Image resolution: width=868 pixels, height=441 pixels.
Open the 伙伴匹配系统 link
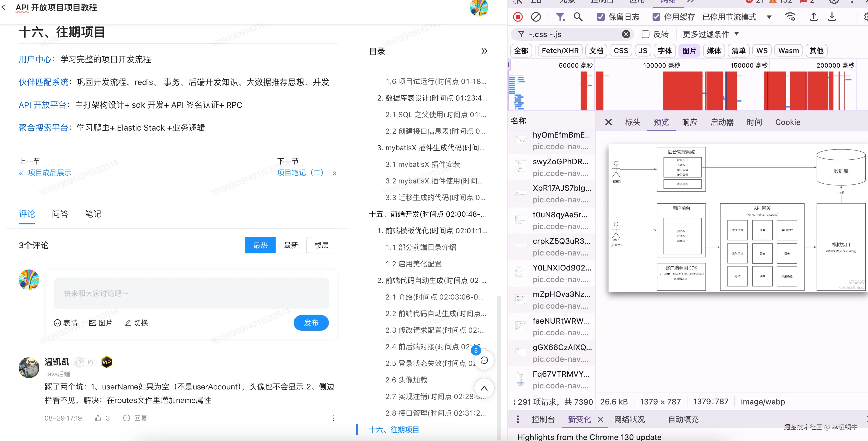click(44, 82)
